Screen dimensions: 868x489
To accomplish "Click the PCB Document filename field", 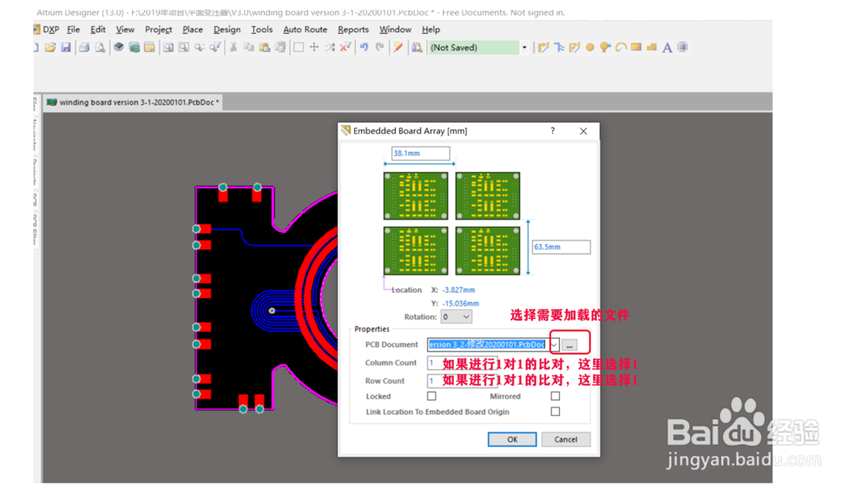I will click(488, 345).
